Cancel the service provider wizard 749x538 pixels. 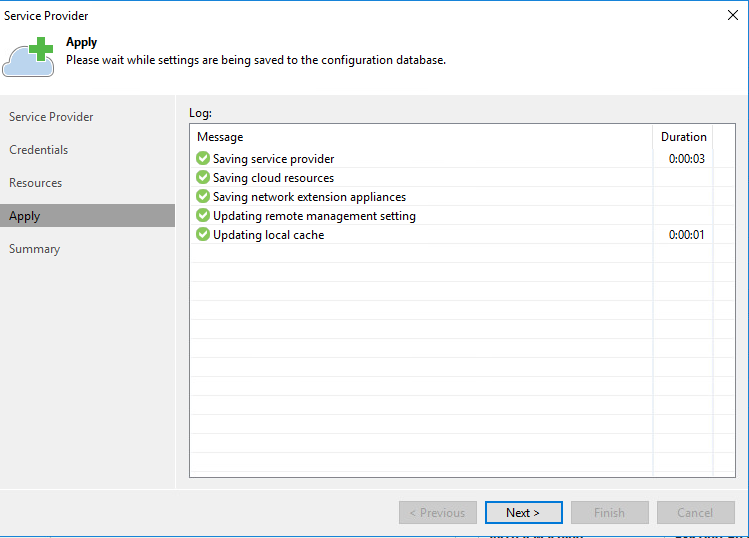click(x=695, y=513)
